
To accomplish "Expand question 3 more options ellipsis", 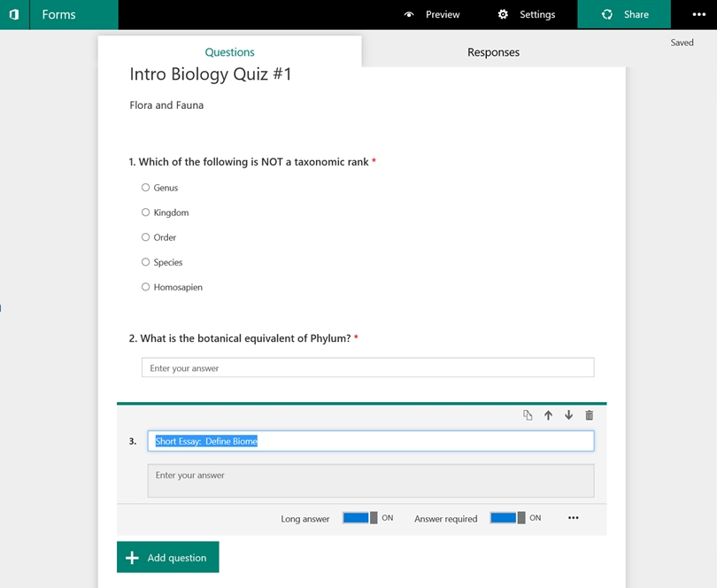I will 574,518.
